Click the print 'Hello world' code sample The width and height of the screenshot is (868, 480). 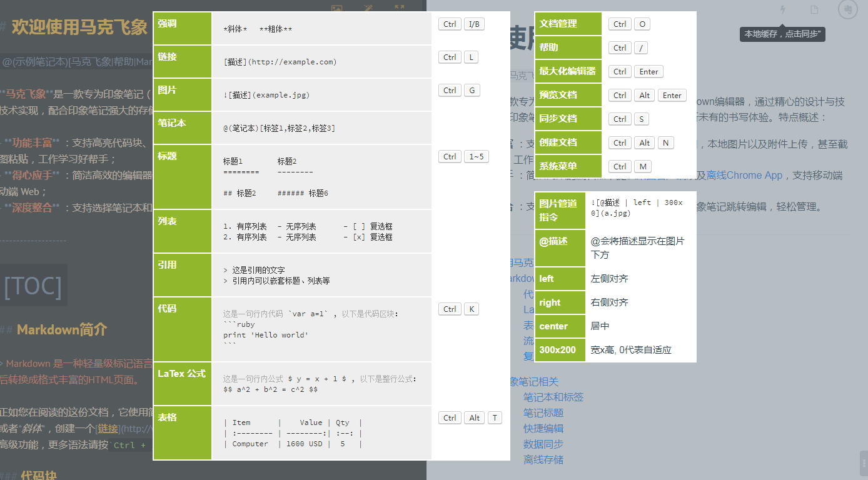click(x=266, y=335)
